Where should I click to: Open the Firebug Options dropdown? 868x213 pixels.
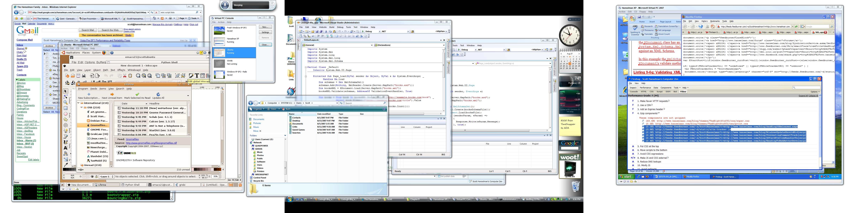(815, 92)
